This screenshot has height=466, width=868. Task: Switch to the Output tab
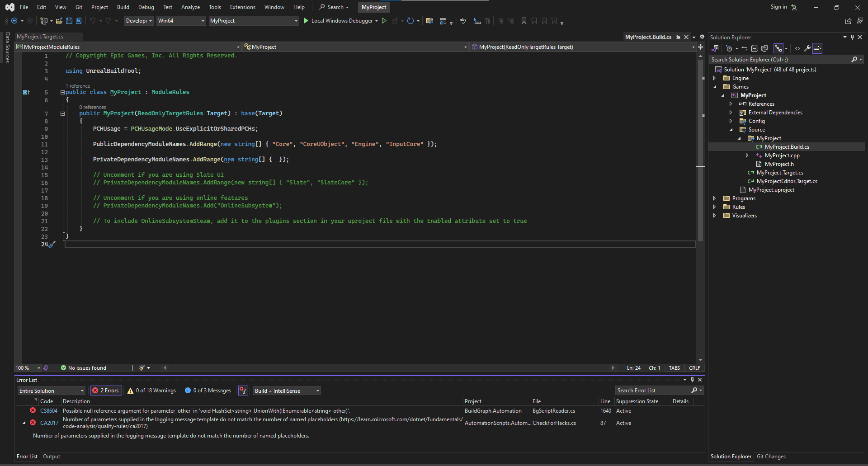click(52, 457)
